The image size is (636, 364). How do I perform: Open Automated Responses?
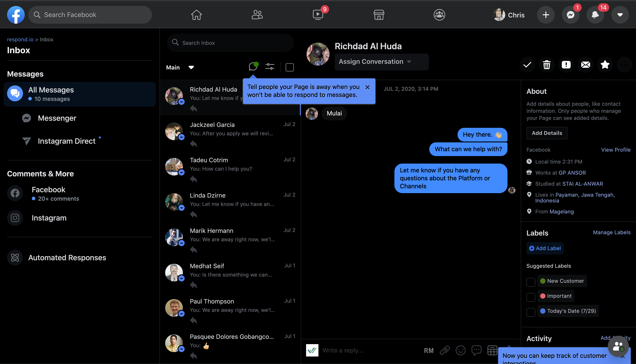[x=57, y=258]
